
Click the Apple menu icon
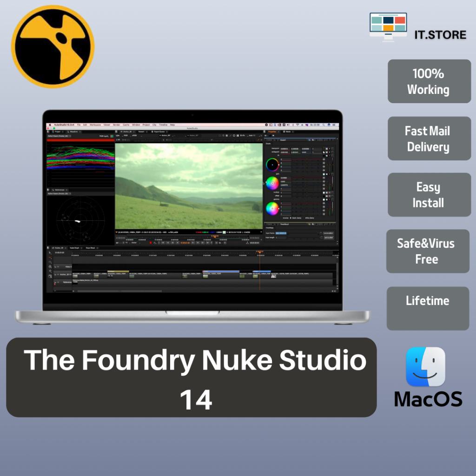click(x=49, y=125)
